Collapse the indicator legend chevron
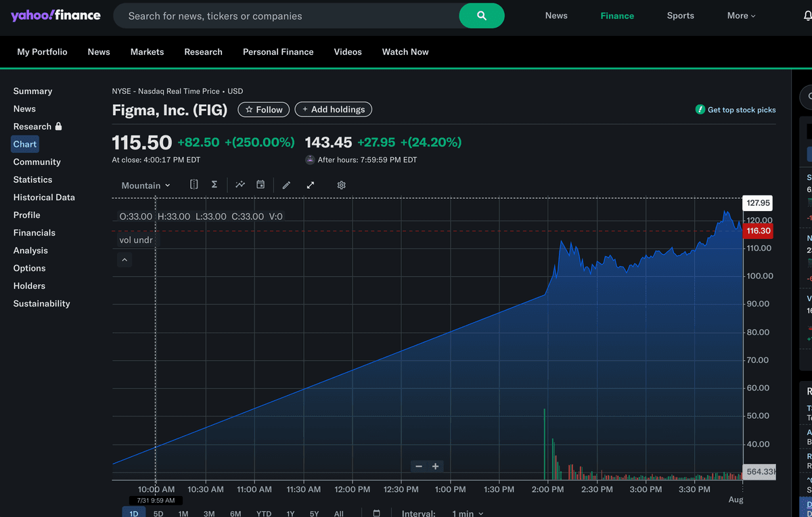The image size is (812, 517). pos(125,259)
